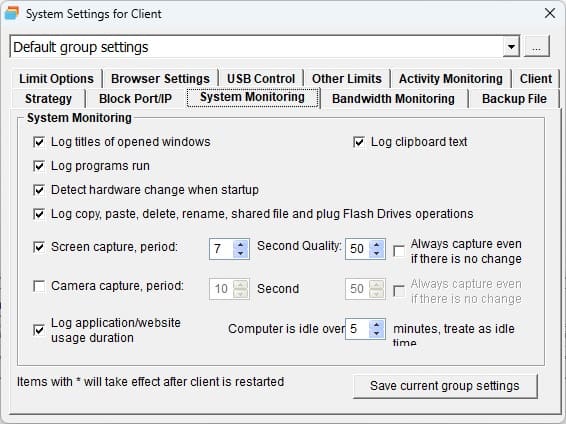This screenshot has height=424, width=566.
Task: Click the screen capture period value field
Action: (222, 249)
